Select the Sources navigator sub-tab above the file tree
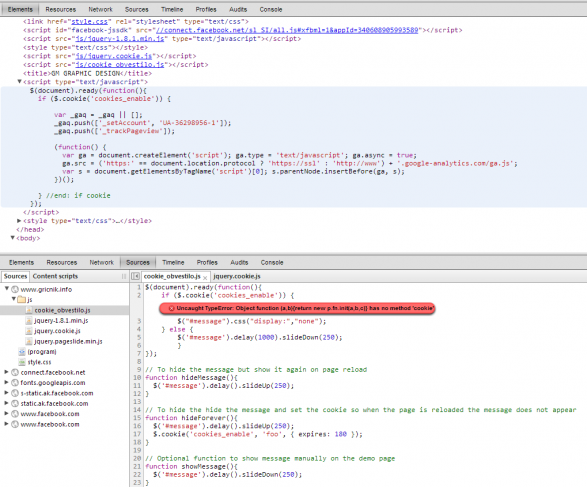Viewport: 587px width, 487px height. click(x=15, y=276)
